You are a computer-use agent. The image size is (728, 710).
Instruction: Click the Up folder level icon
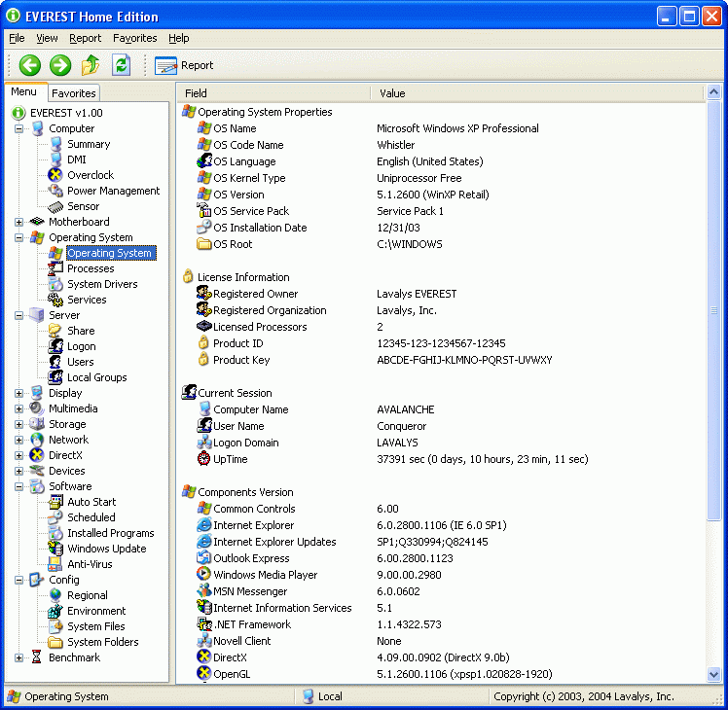click(91, 65)
